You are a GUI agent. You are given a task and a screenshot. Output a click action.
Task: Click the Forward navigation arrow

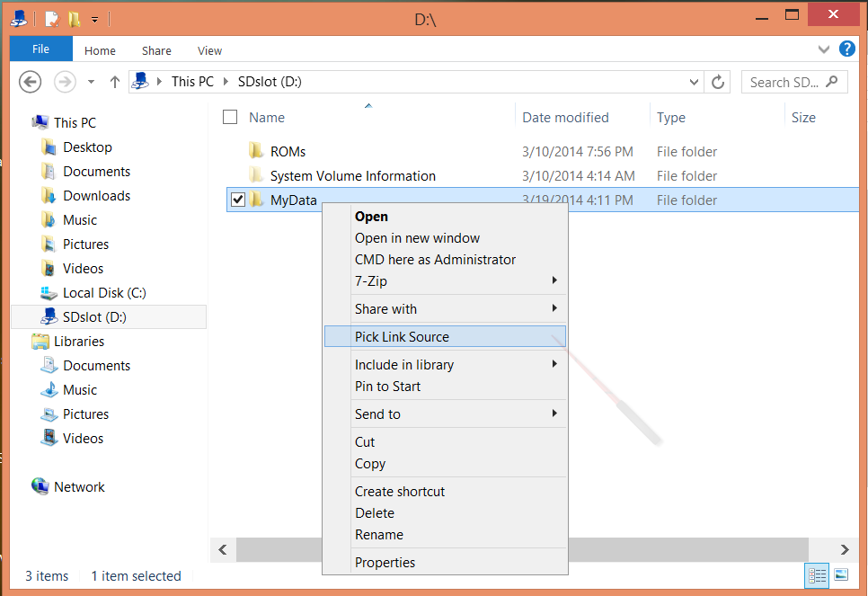point(65,83)
